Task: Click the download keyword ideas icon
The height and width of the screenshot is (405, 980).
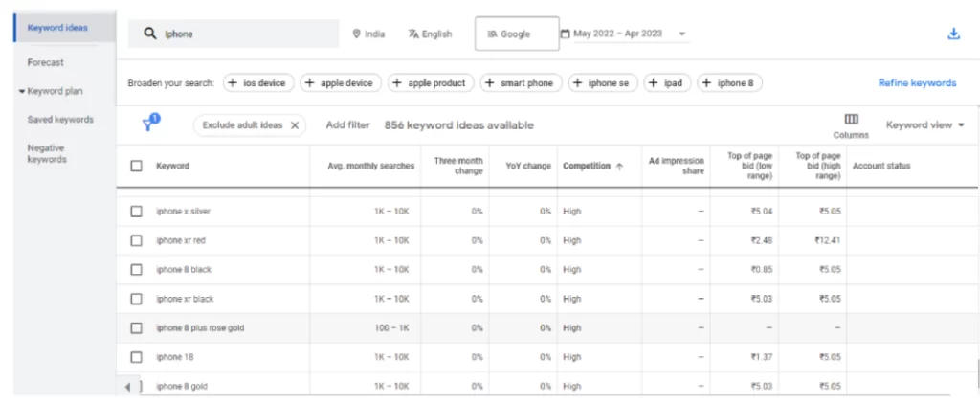Action: (x=953, y=34)
